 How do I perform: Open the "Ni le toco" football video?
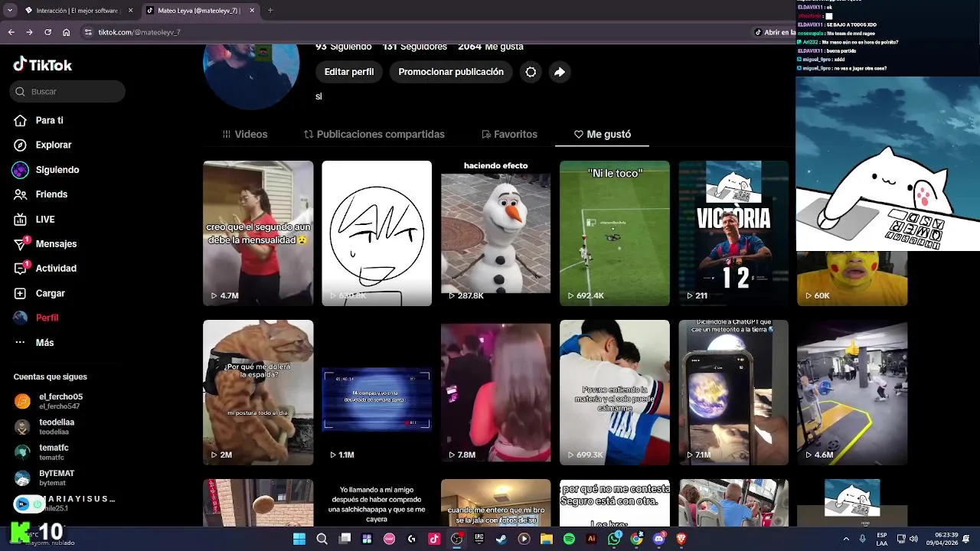(x=614, y=233)
